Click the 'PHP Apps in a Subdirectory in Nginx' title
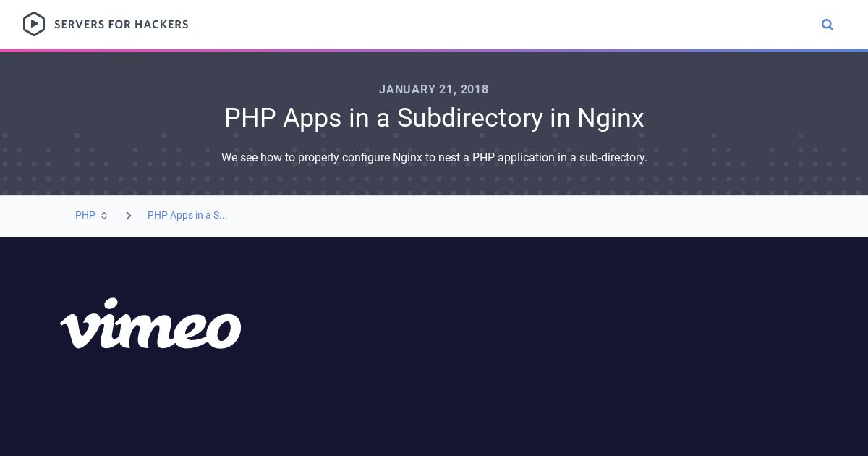This screenshot has height=456, width=868. pyautogui.click(x=434, y=118)
